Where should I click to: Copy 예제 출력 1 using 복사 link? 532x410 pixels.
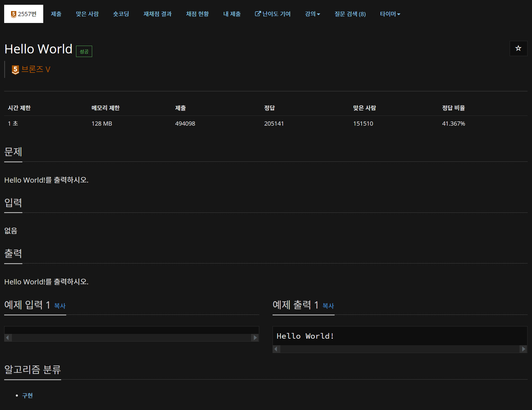[328, 306]
